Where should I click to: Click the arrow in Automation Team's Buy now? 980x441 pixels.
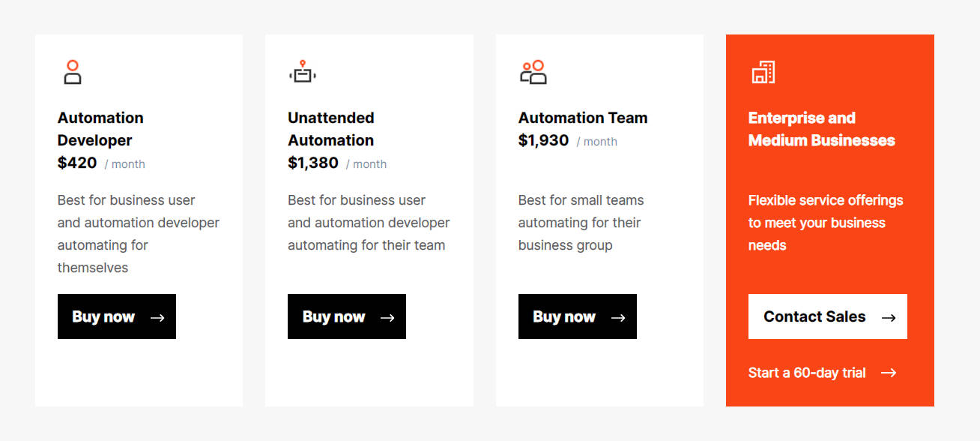pyautogui.click(x=618, y=317)
